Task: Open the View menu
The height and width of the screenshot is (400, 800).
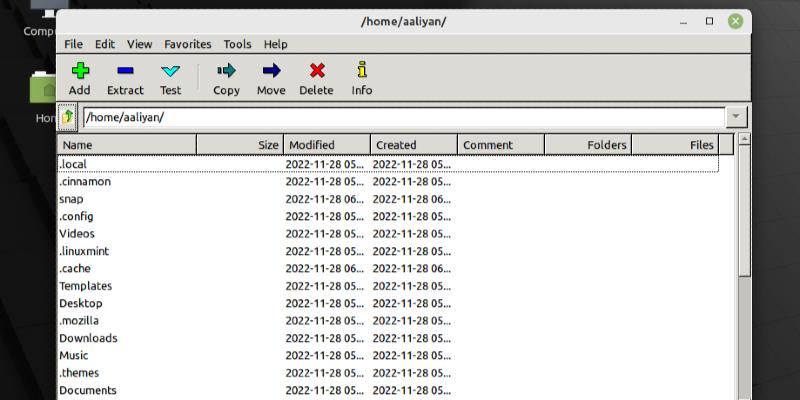Action: pos(140,44)
